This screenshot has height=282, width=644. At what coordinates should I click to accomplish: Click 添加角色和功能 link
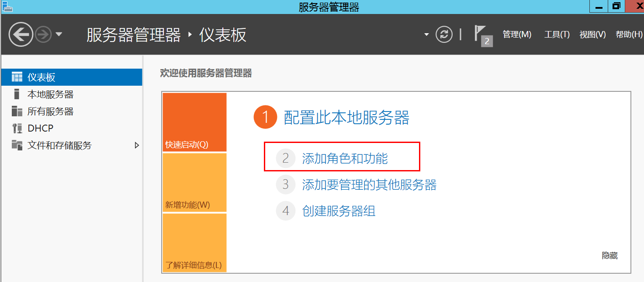click(x=345, y=158)
